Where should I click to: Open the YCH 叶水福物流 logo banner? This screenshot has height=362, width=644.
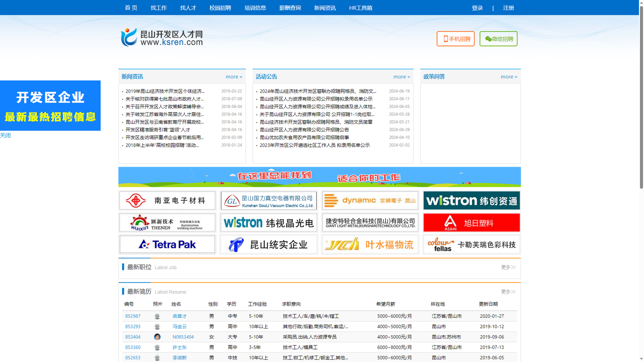point(370,244)
